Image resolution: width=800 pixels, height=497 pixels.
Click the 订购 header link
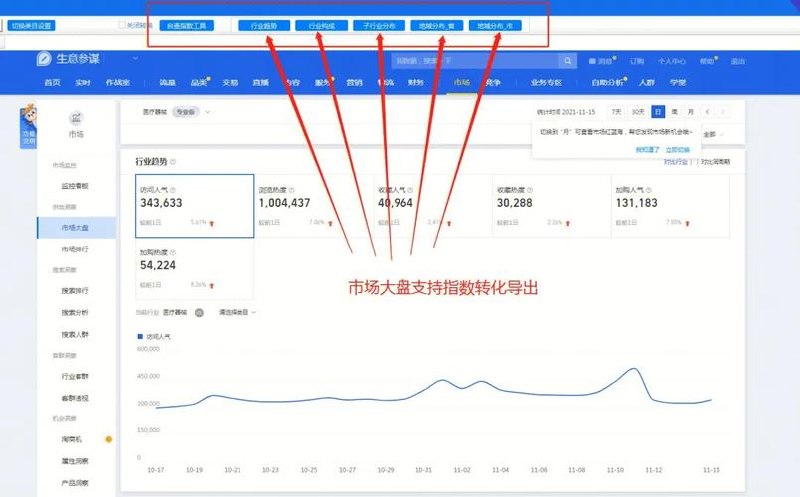point(637,61)
